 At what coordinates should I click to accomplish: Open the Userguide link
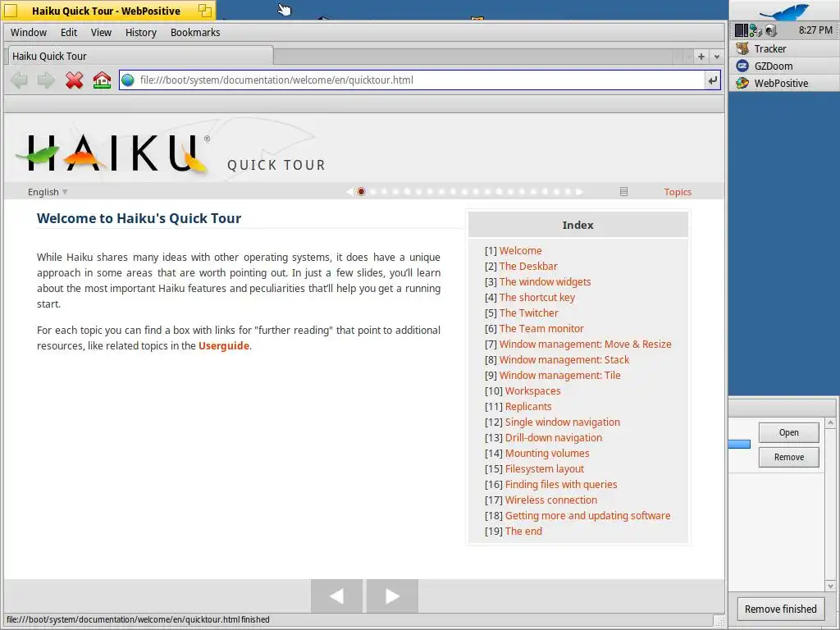[223, 346]
